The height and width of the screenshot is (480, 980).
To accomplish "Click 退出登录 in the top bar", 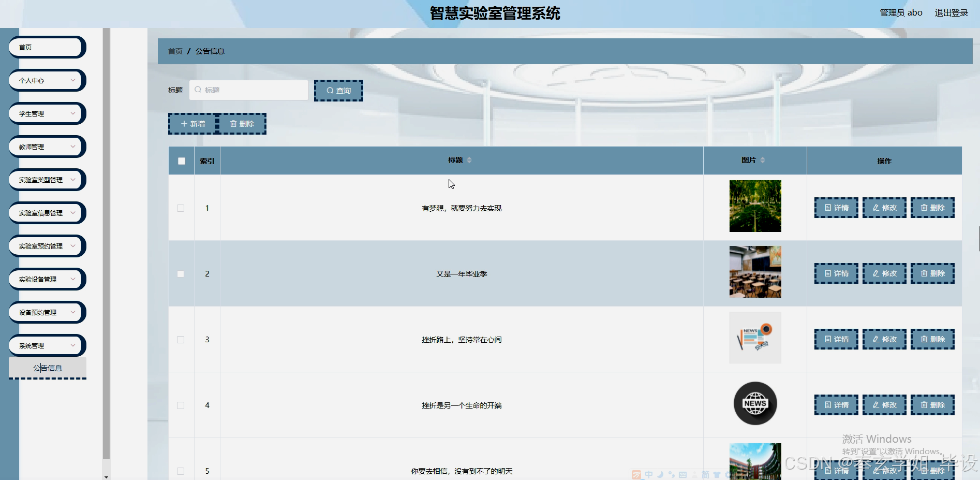I will point(951,12).
